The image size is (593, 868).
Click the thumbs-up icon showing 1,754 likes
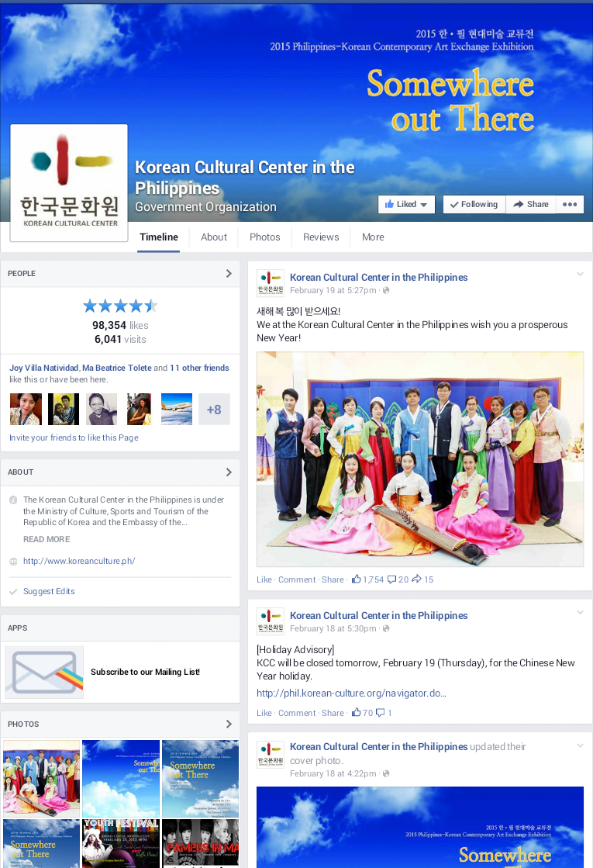click(357, 579)
